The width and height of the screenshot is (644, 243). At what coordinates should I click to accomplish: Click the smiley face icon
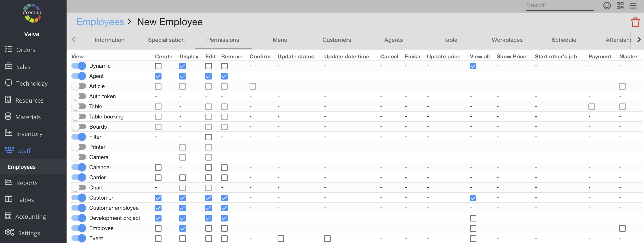coord(607,5)
